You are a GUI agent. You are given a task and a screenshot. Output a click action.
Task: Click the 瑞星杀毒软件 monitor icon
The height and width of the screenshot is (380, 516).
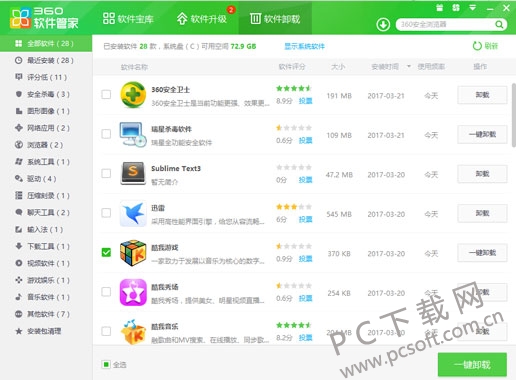(133, 134)
